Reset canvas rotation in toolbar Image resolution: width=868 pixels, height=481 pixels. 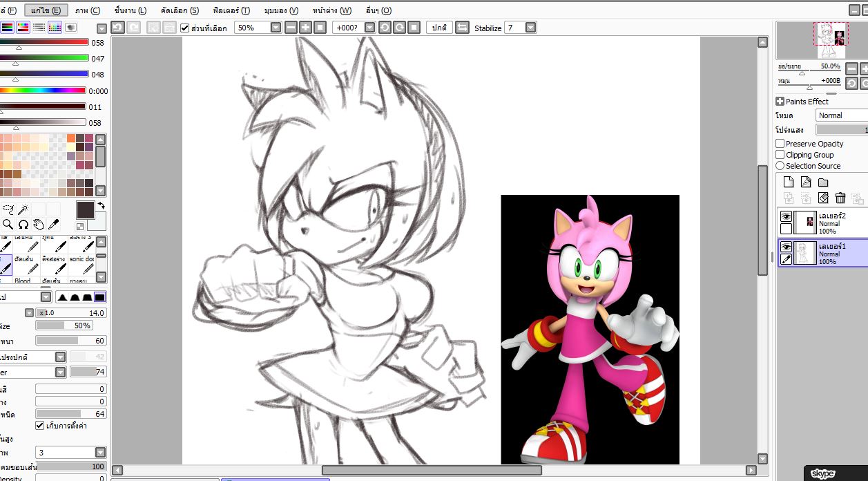pos(414,27)
